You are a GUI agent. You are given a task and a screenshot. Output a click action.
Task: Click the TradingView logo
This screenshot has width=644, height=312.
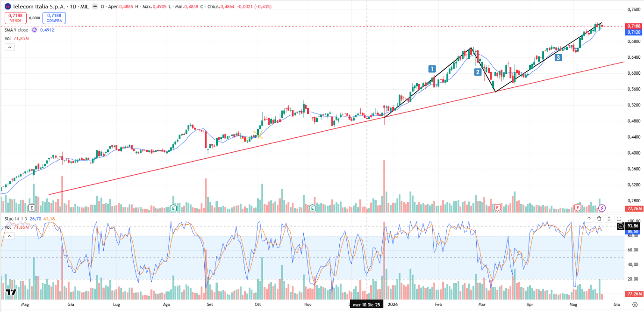click(x=11, y=292)
